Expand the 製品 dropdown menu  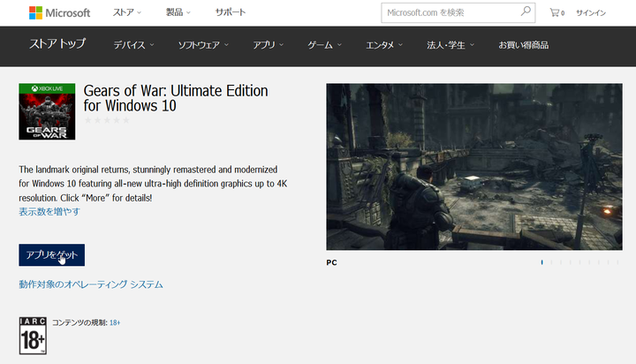[178, 12]
